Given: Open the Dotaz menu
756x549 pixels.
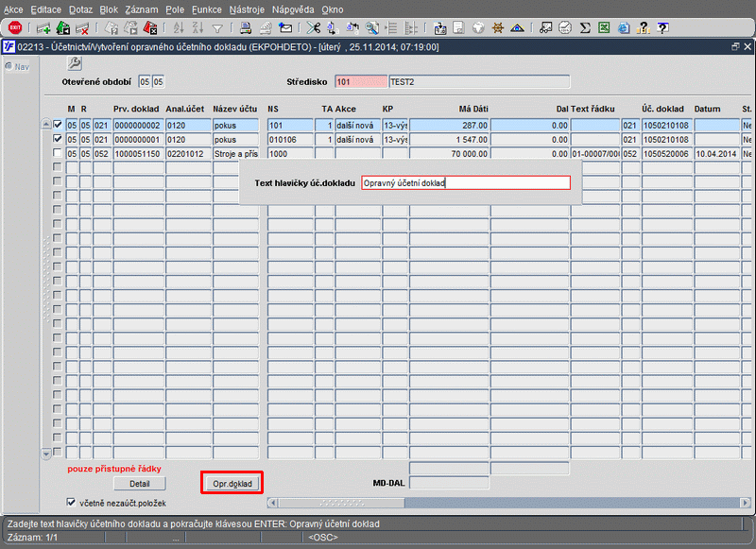Looking at the screenshot, I should tap(80, 9).
